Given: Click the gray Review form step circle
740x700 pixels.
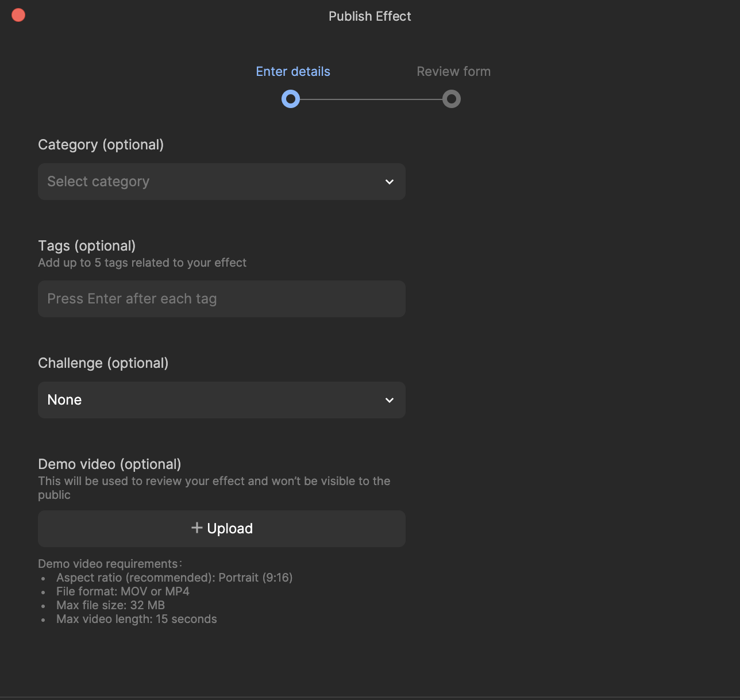Looking at the screenshot, I should click(x=452, y=99).
